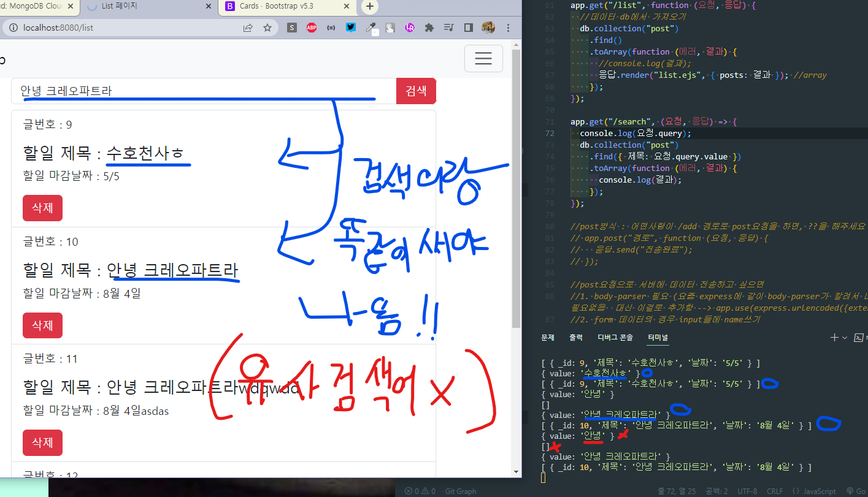The width and height of the screenshot is (868, 497).
Task: Open the Extensions puzzle piece menu
Action: (429, 28)
